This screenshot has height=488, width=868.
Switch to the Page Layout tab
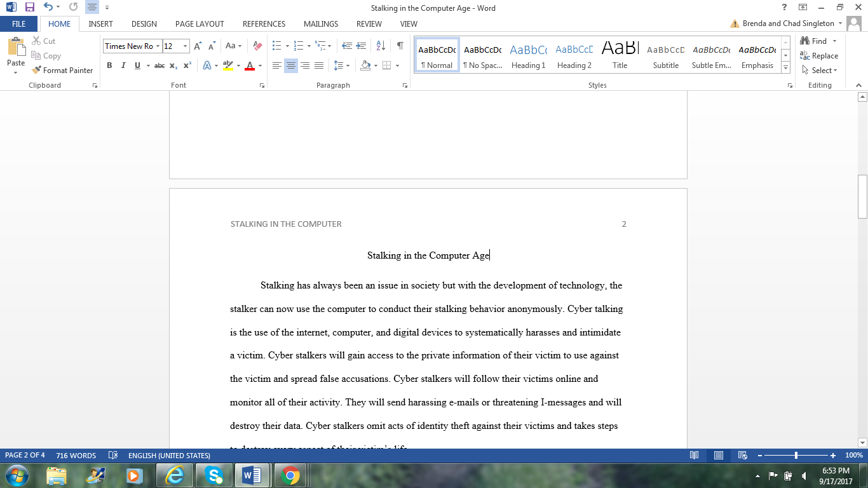tap(200, 24)
